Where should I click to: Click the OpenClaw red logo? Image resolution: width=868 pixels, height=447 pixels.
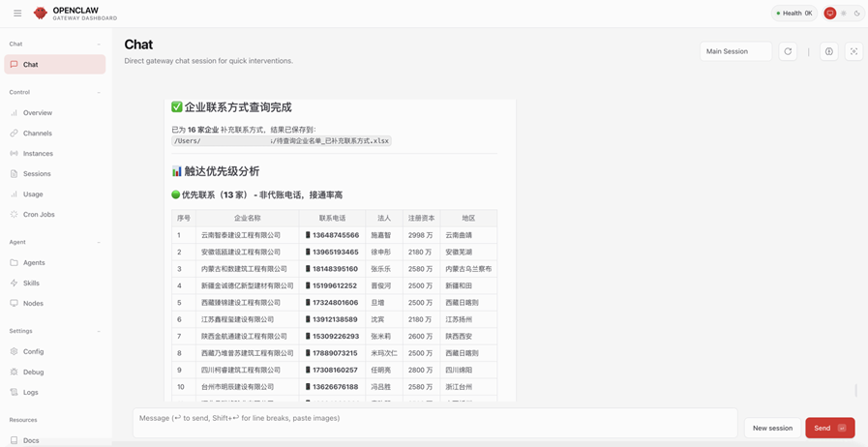click(41, 14)
